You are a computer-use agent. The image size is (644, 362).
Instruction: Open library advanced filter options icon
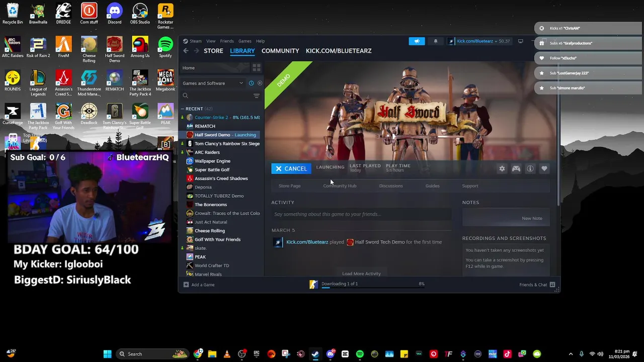257,96
